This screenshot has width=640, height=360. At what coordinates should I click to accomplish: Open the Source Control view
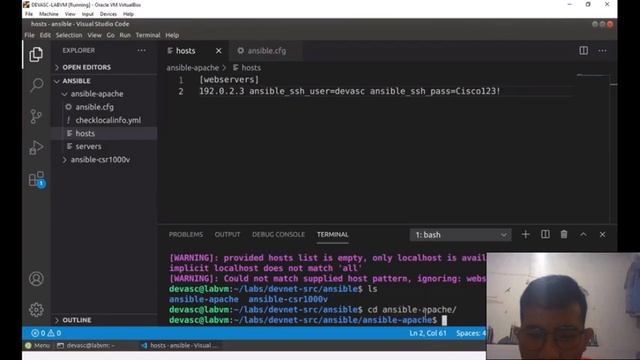[36, 116]
